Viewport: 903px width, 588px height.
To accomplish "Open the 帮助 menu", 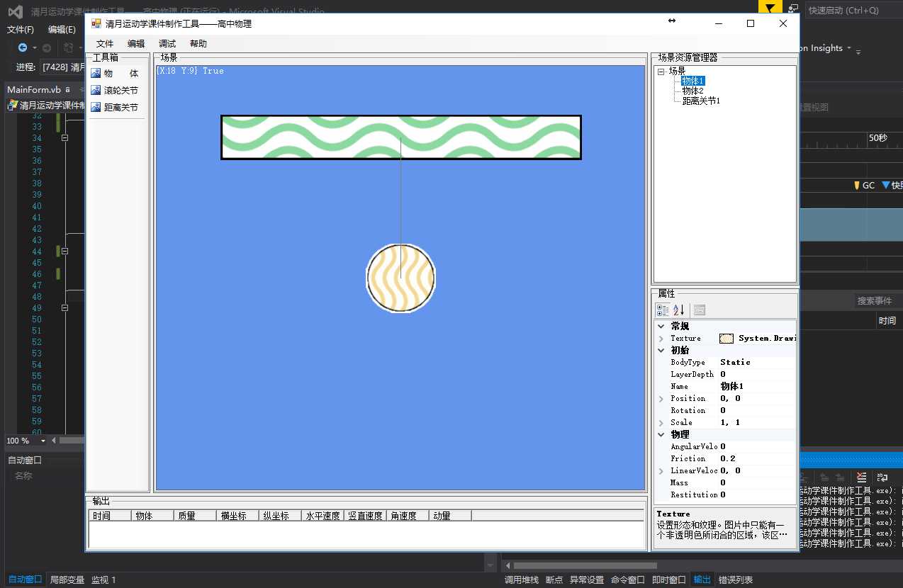I will pyautogui.click(x=198, y=43).
